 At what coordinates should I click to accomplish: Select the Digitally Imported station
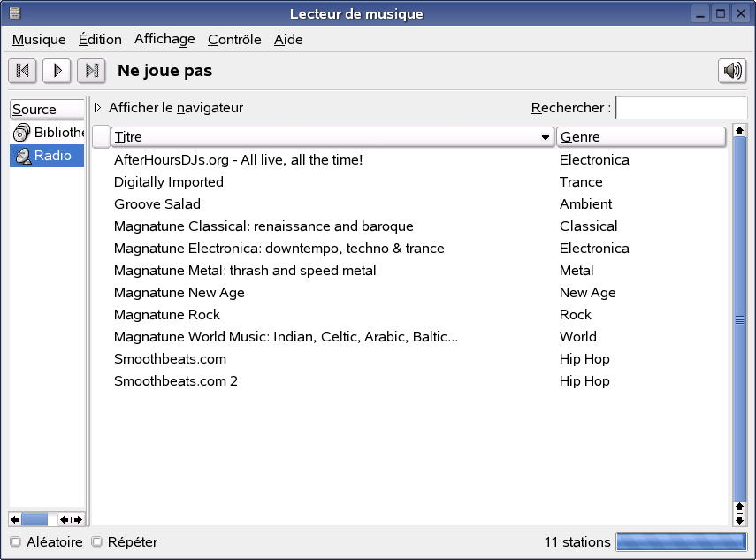tap(168, 182)
